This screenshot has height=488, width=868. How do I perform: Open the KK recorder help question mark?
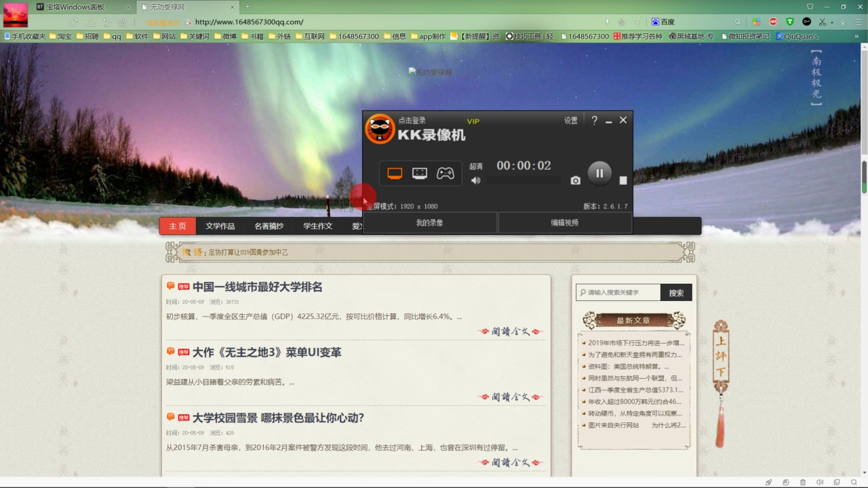click(x=594, y=121)
